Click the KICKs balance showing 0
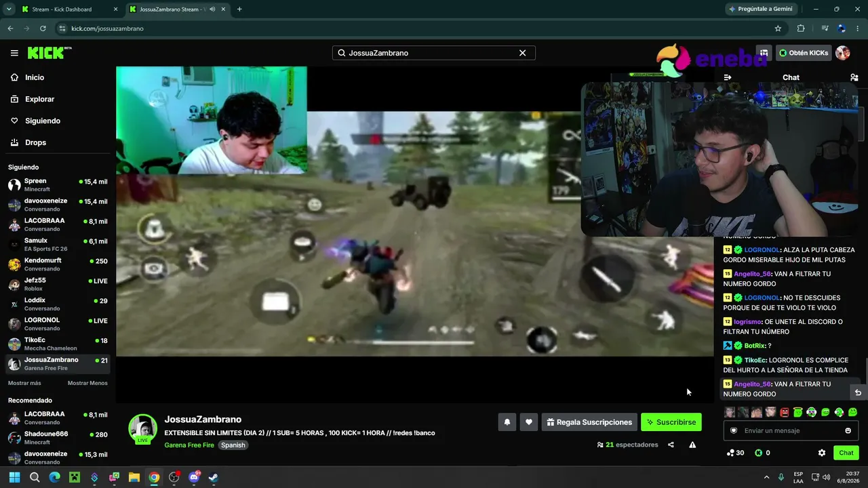This screenshot has width=868, height=488. (762, 453)
